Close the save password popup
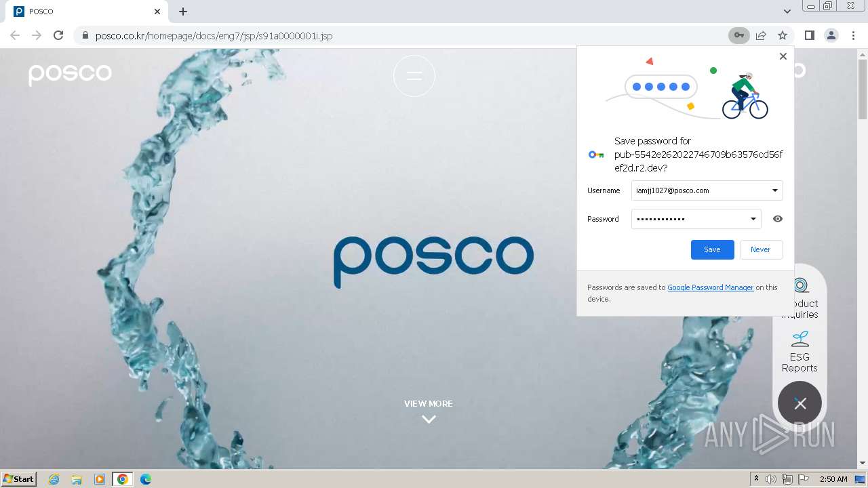Image resolution: width=868 pixels, height=488 pixels. tap(783, 56)
